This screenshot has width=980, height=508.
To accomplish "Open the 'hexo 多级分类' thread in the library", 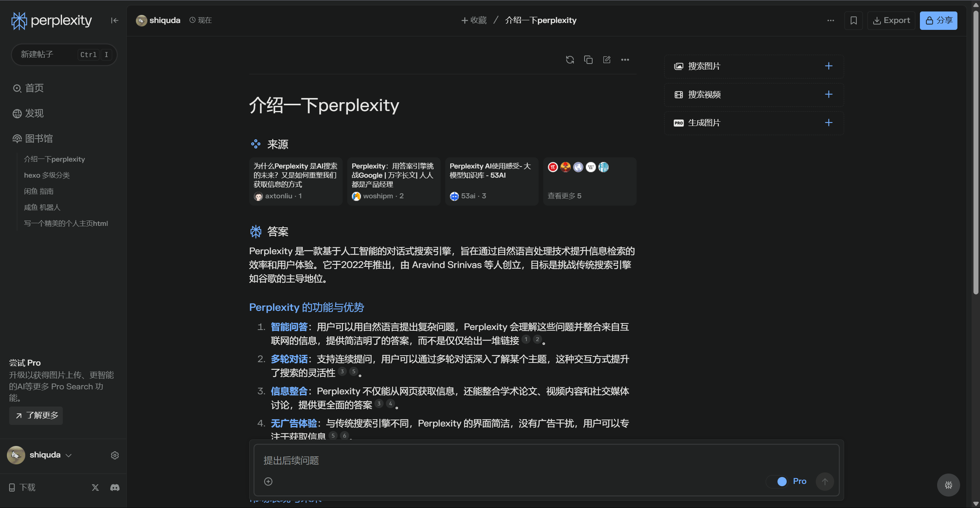I will 47,175.
